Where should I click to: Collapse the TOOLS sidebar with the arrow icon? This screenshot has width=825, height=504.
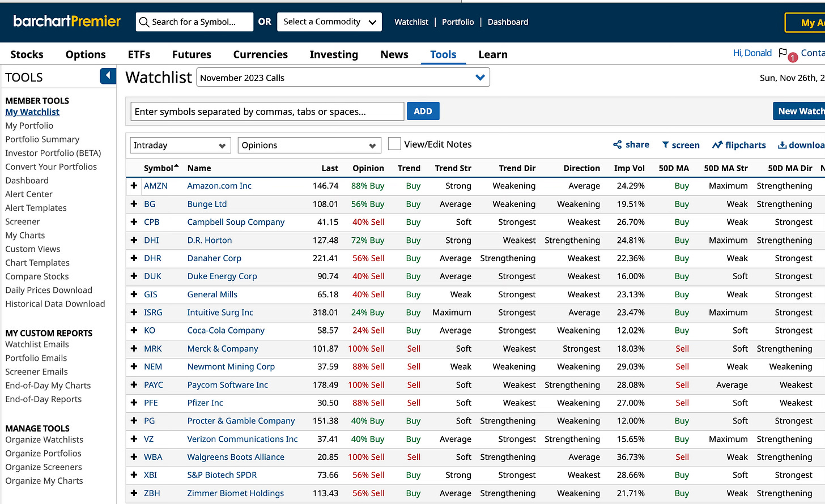108,76
